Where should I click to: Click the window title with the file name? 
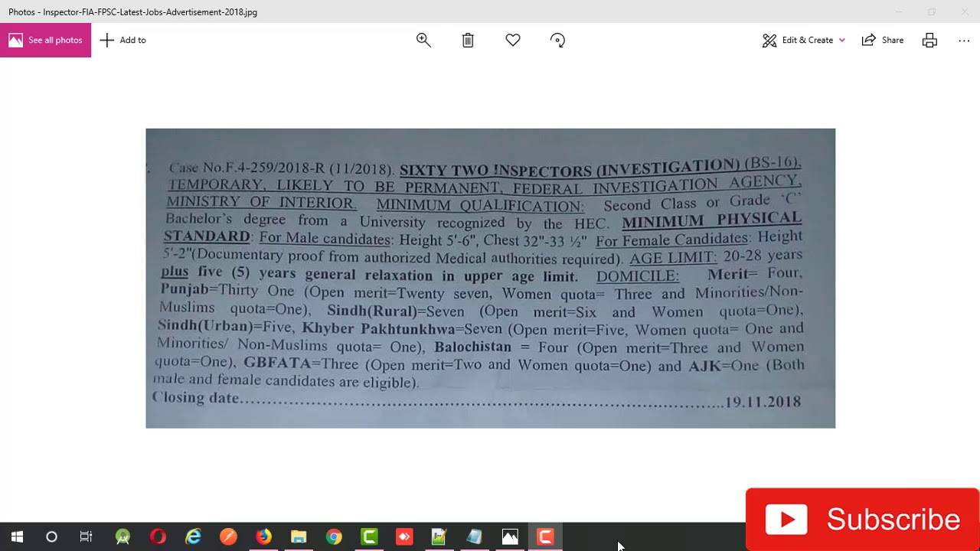point(132,12)
